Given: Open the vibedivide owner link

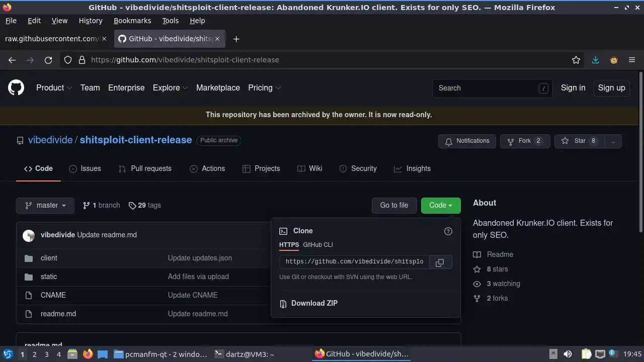Looking at the screenshot, I should pyautogui.click(x=50, y=140).
